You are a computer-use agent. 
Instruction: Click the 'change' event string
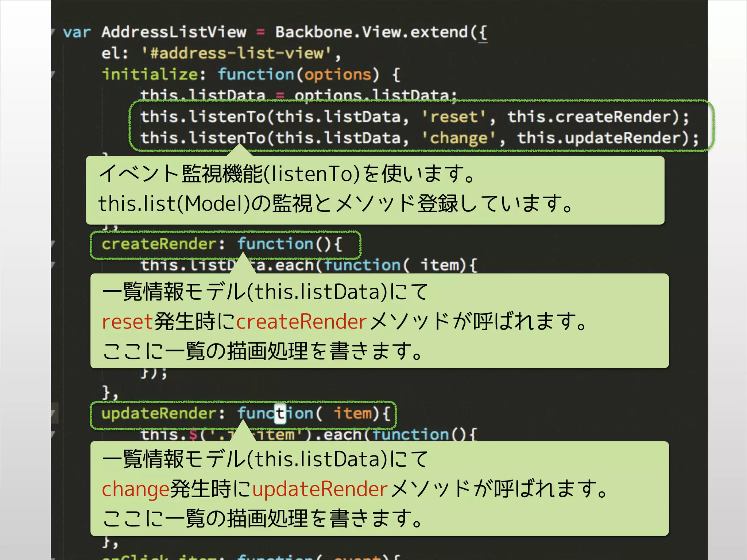(x=459, y=139)
